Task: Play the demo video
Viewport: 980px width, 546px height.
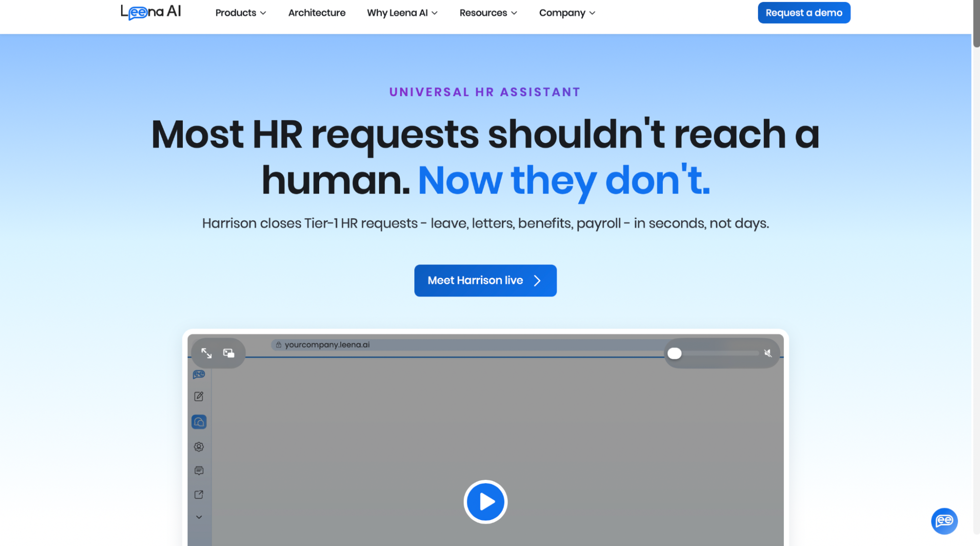Action: point(485,502)
